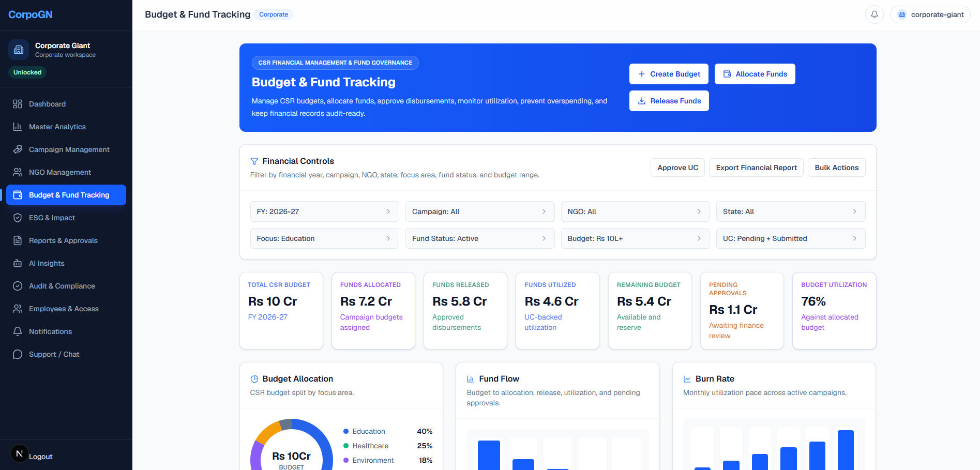Open the FY: 2026-27 filter dropdown
The height and width of the screenshot is (470, 980).
[325, 211]
